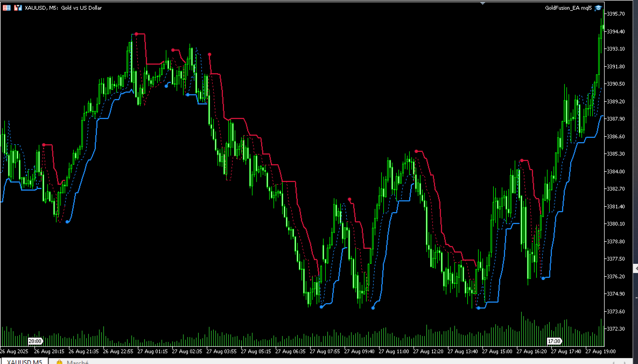Click the 3394.40 price on the scale

616,31
